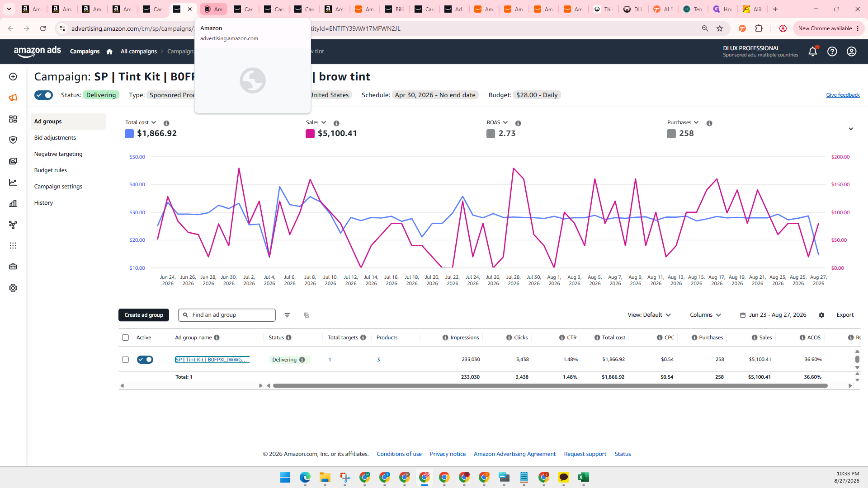Open the account profile icon in header

click(852, 52)
